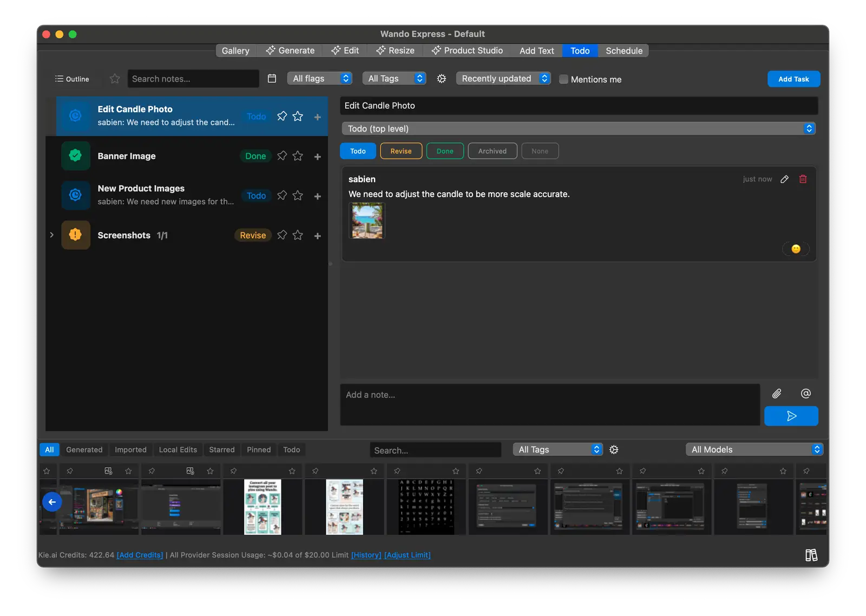
Task: Click the Add Credits link
Action: pos(140,555)
